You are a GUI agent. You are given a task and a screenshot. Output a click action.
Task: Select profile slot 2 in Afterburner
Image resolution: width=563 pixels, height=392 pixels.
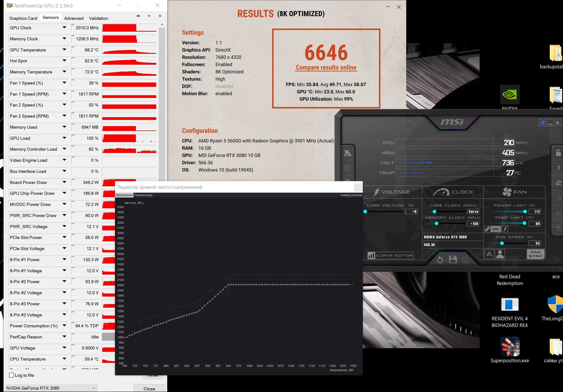(x=558, y=183)
